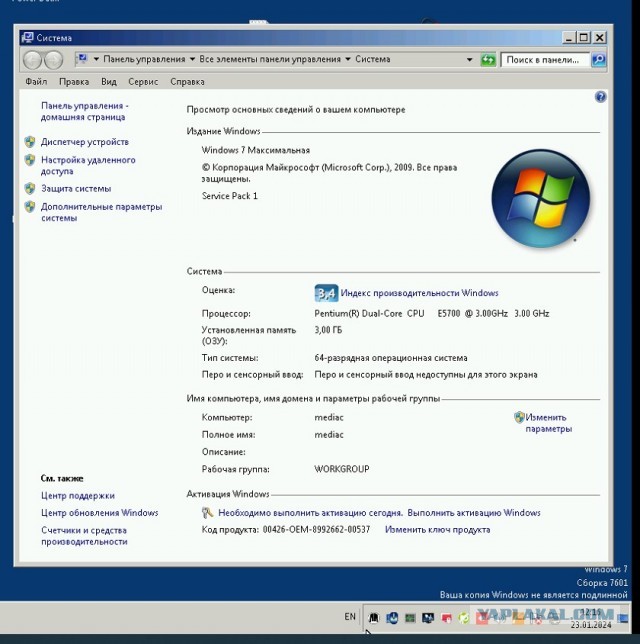Click the Windows 7 Максимальная edition text
Screen dimensions: 640x644
click(x=256, y=150)
